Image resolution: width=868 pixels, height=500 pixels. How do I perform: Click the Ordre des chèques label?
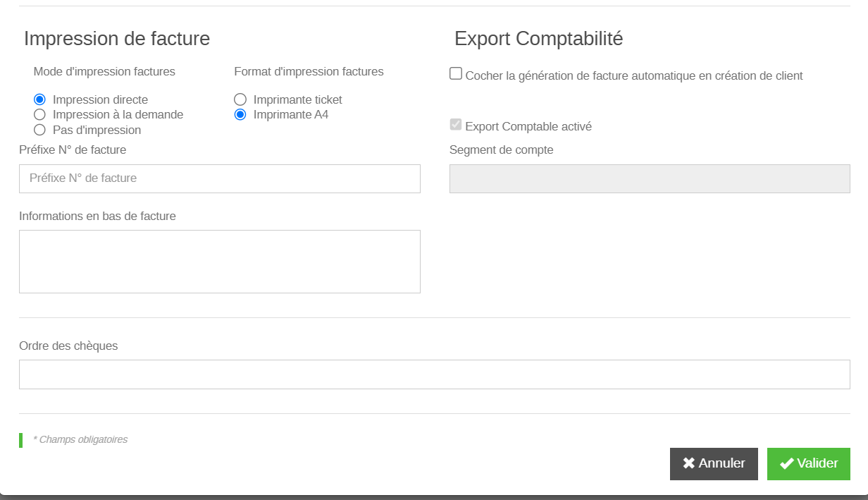click(x=68, y=346)
